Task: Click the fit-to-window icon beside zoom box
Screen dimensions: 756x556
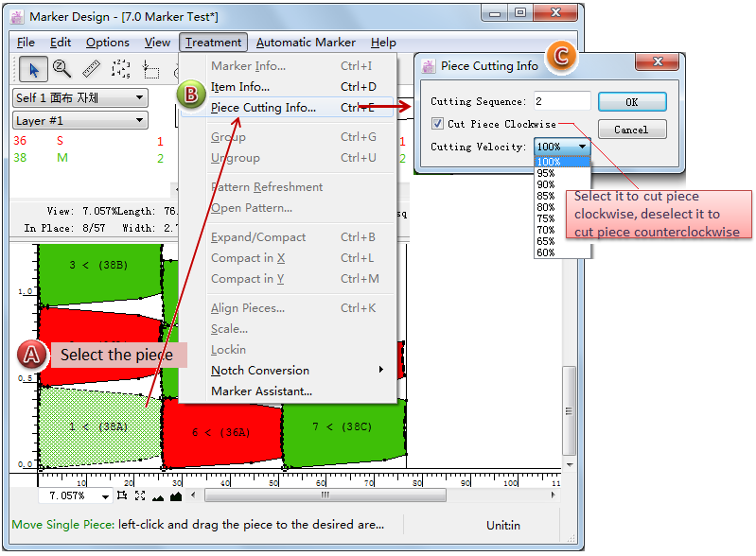Action: click(122, 495)
